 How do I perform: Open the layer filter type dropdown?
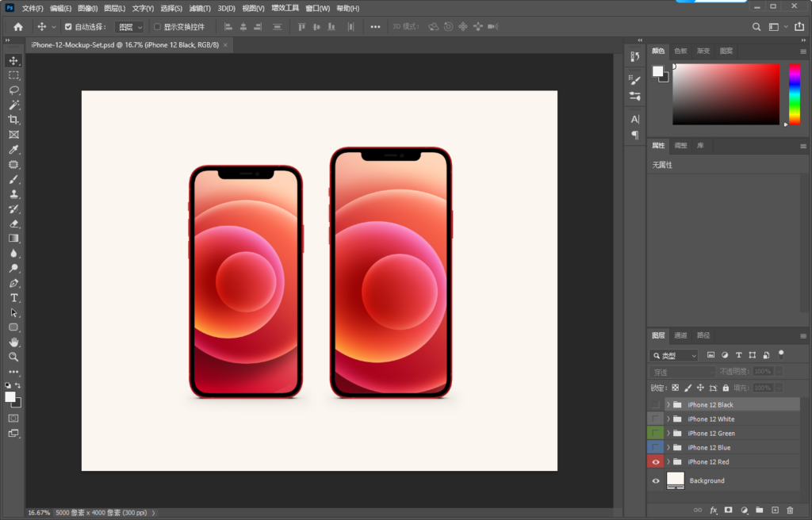(x=674, y=355)
